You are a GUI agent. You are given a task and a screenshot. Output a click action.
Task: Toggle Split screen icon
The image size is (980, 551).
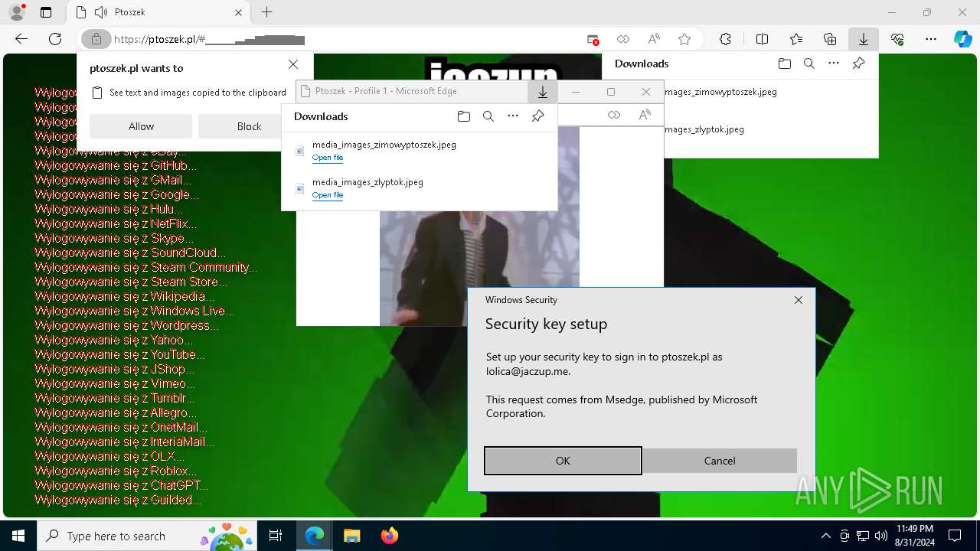point(762,39)
